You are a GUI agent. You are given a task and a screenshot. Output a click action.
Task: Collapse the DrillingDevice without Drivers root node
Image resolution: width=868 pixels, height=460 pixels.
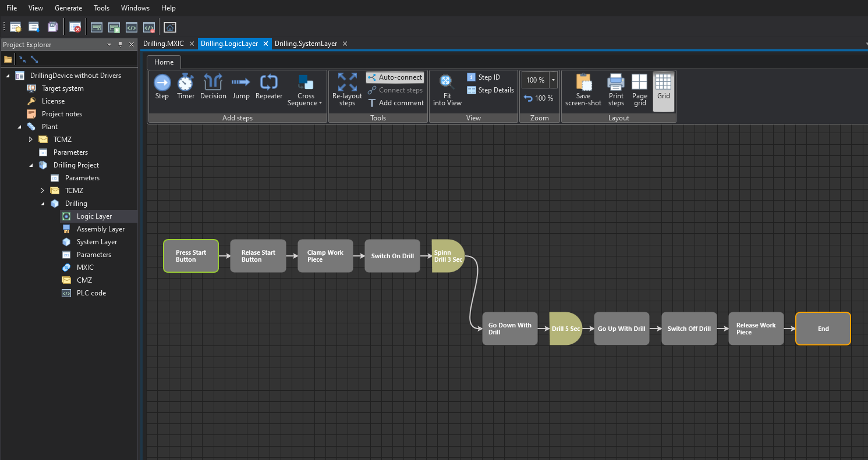[8, 76]
